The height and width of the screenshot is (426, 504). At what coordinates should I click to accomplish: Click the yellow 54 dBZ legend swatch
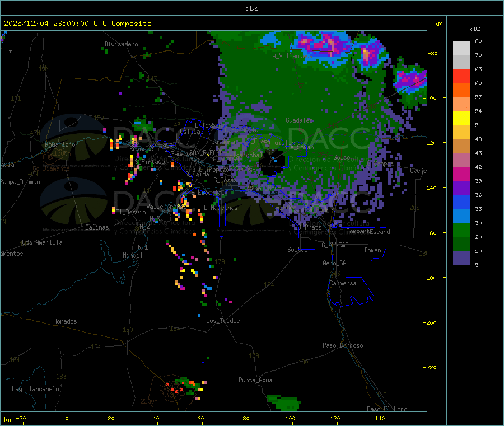tap(461, 118)
